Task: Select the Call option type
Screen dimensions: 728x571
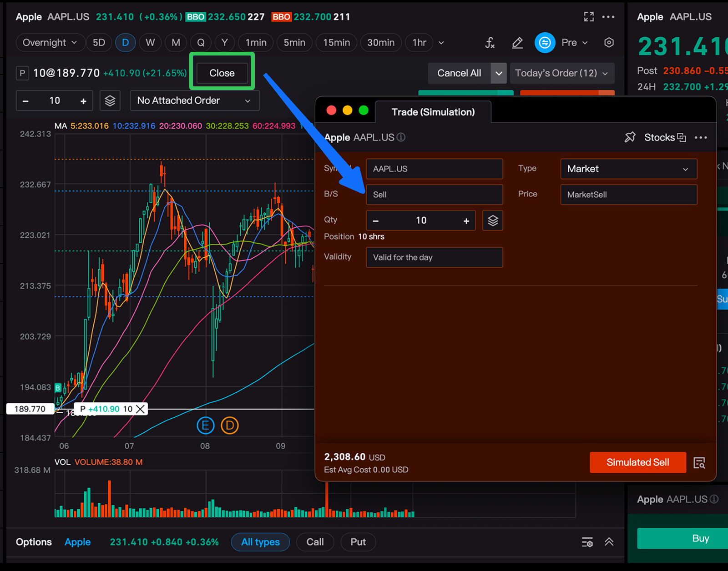Action: pyautogui.click(x=315, y=542)
